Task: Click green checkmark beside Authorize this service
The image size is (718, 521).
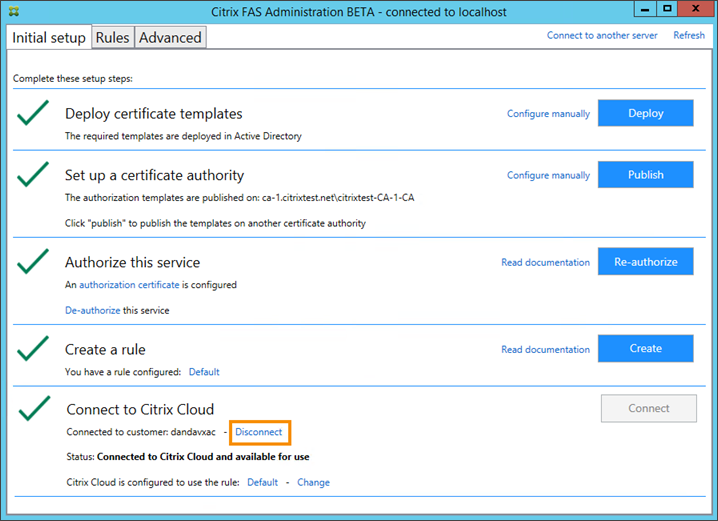Action: (x=33, y=262)
